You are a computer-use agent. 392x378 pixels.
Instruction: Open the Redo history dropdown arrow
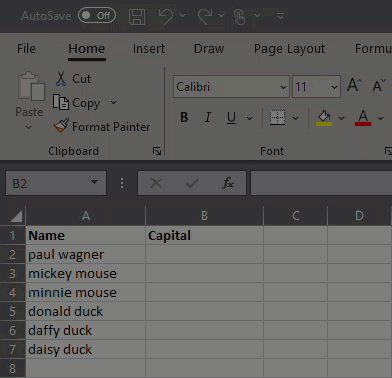coord(221,15)
